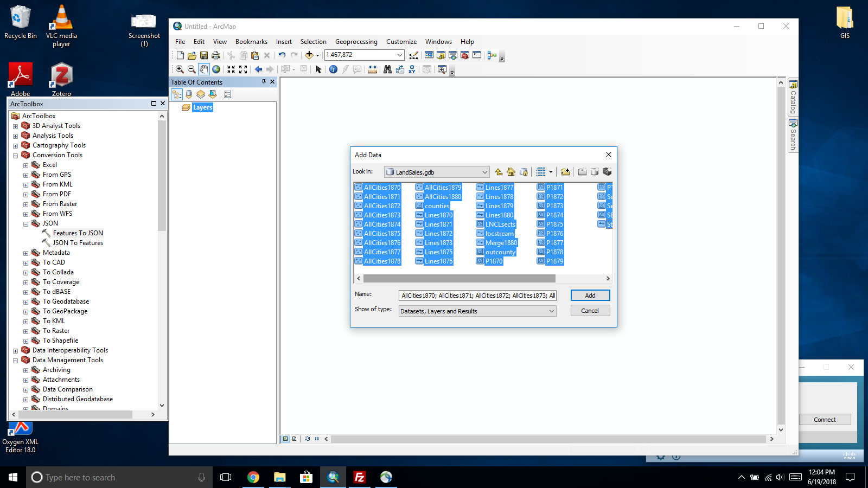
Task: Open the Customize menu
Action: (401, 42)
